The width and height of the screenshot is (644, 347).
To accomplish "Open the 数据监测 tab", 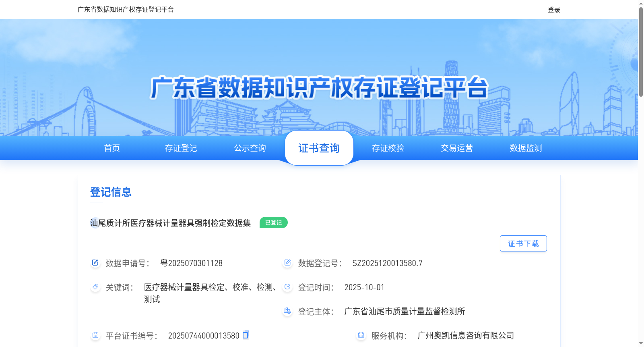I will click(x=526, y=148).
